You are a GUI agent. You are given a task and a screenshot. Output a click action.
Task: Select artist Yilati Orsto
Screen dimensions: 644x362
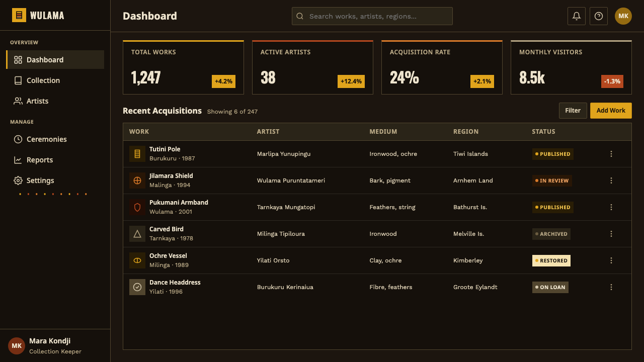273,260
